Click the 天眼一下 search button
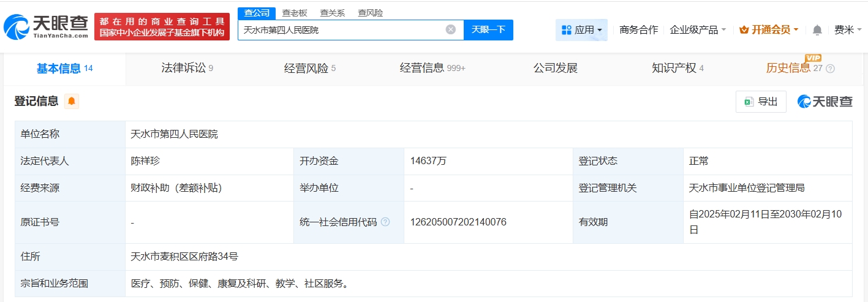This screenshot has width=868, height=302. click(488, 29)
